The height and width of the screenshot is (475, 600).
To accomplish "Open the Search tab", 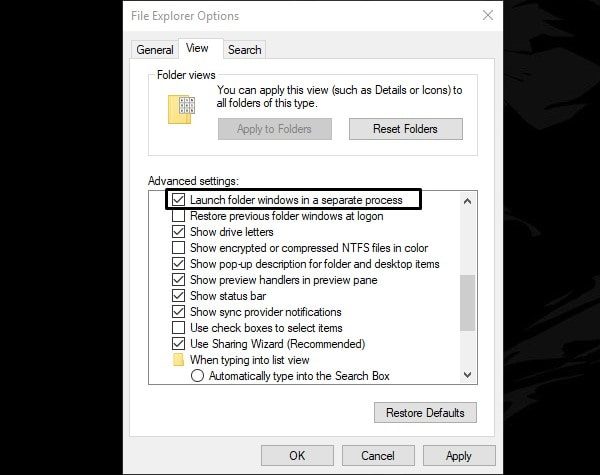I will [245, 50].
